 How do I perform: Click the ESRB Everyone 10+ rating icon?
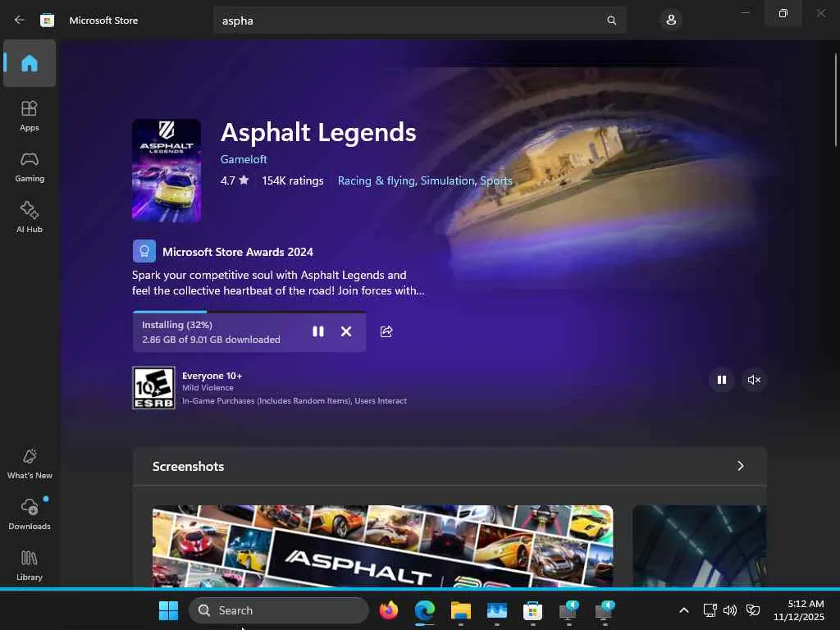coord(153,388)
